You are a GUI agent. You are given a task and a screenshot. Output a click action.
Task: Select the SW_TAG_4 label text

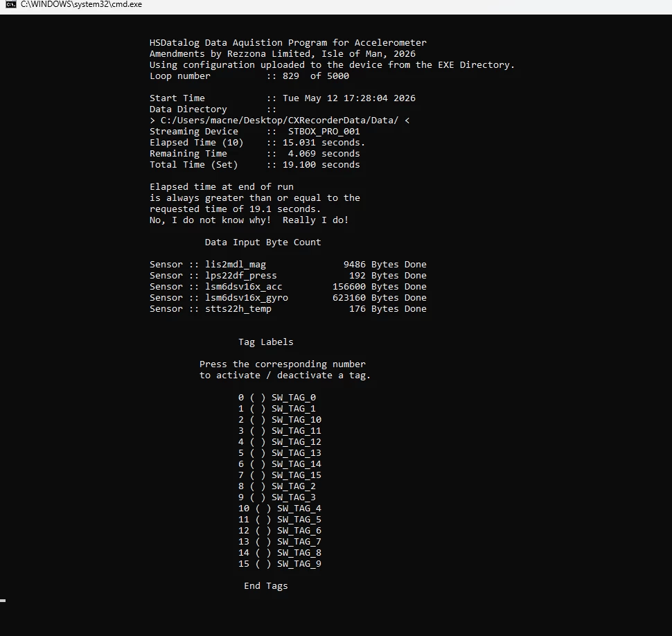299,509
